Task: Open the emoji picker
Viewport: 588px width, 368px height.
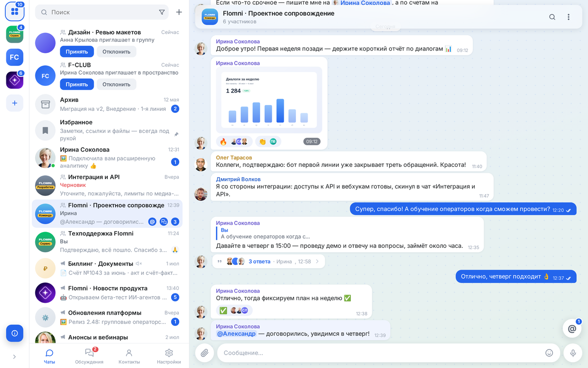Action: coord(549,353)
